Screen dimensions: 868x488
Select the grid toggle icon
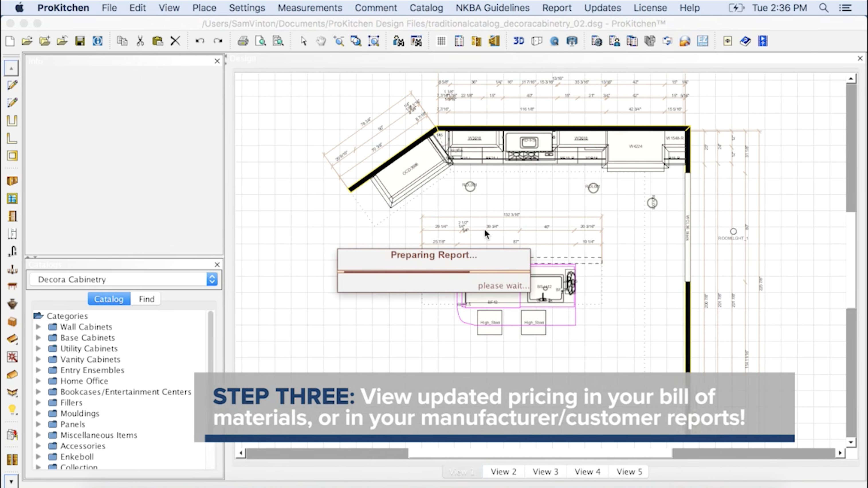(x=441, y=40)
